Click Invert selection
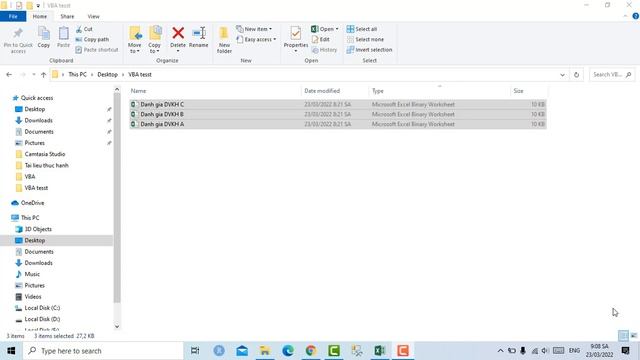 (x=369, y=49)
